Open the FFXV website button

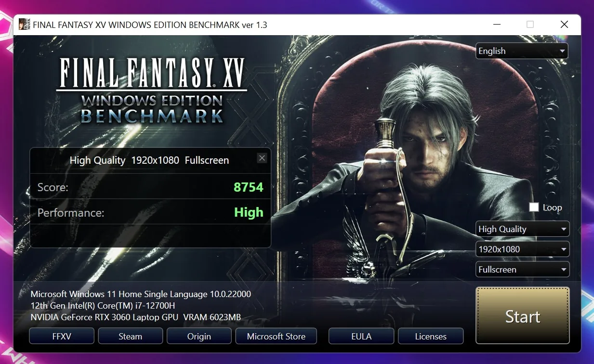[x=62, y=336]
